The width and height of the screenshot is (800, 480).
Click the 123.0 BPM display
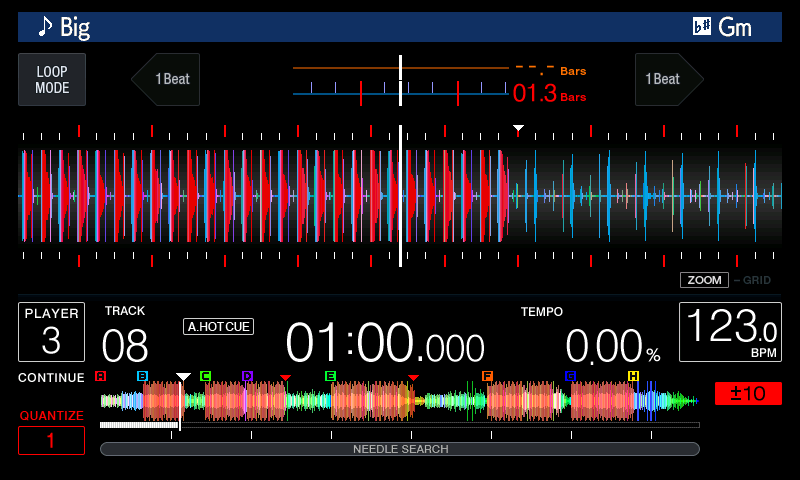pos(730,332)
